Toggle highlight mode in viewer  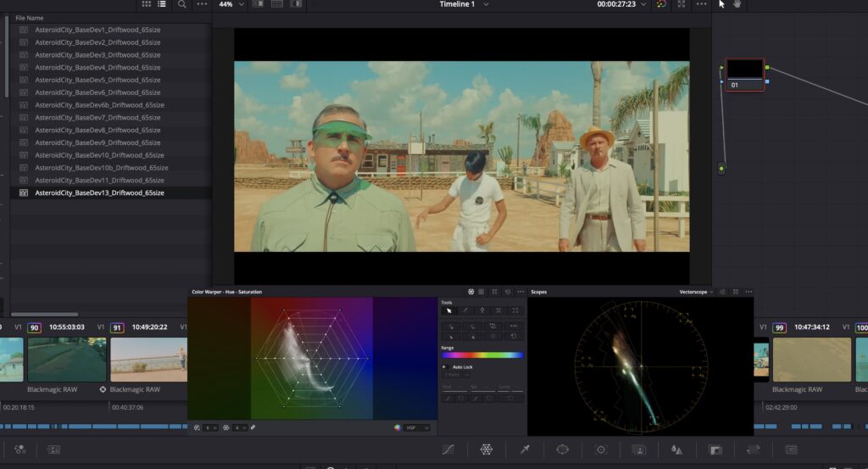(296, 4)
